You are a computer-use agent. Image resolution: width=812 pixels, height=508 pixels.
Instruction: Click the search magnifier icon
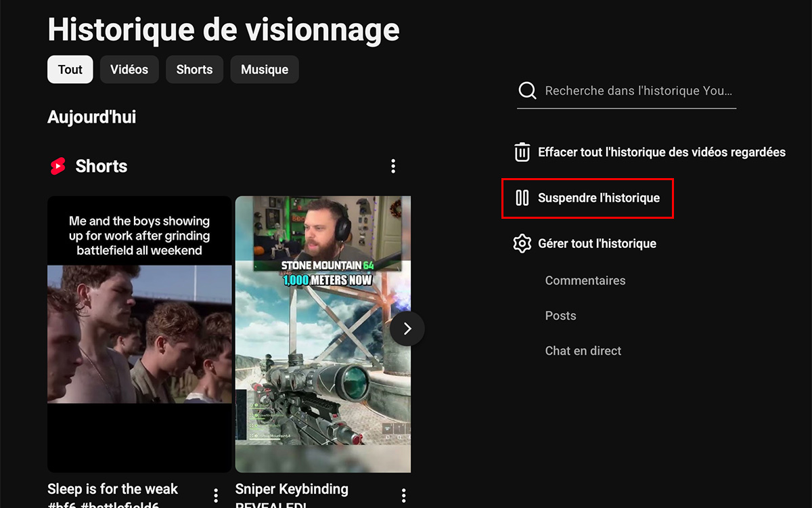click(526, 90)
